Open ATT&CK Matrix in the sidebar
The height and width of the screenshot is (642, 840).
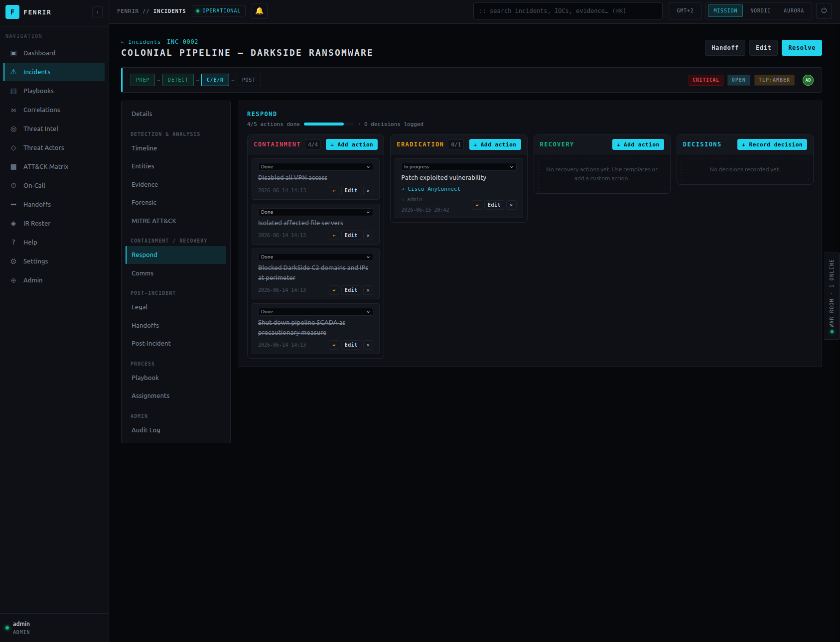click(x=54, y=166)
